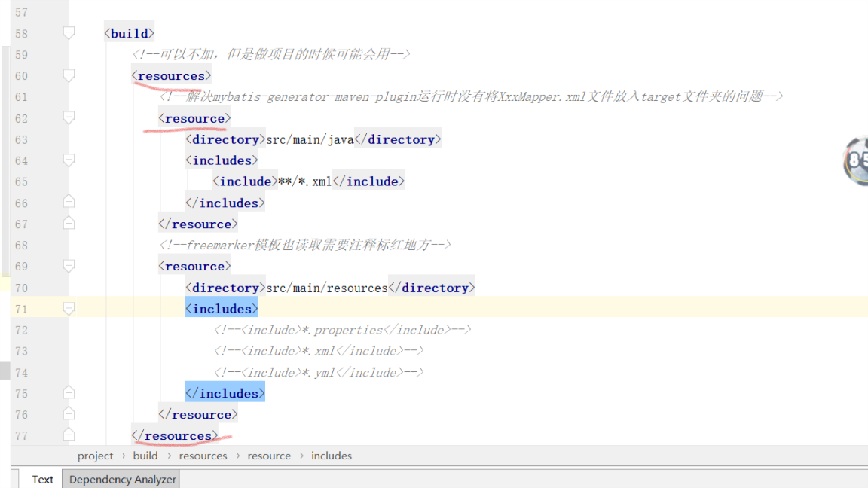This screenshot has width=868, height=488.
Task: Click the highlighted opening includes tag
Action: 222,309
